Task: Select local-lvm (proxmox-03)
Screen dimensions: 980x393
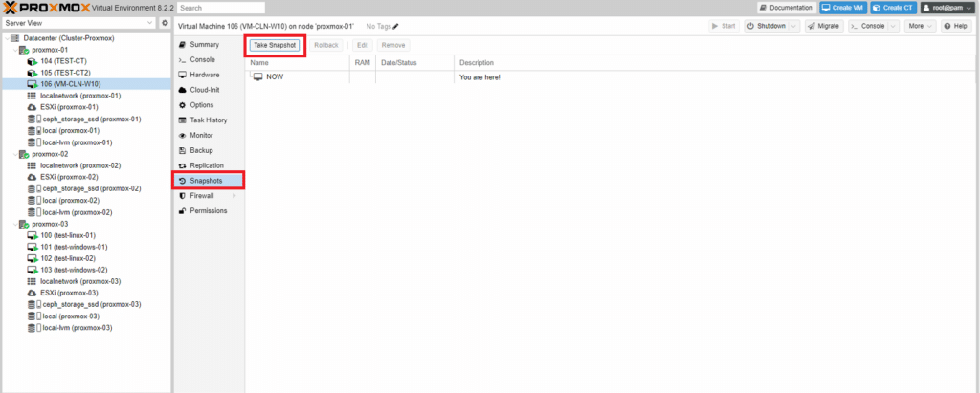Action: pos(77,327)
